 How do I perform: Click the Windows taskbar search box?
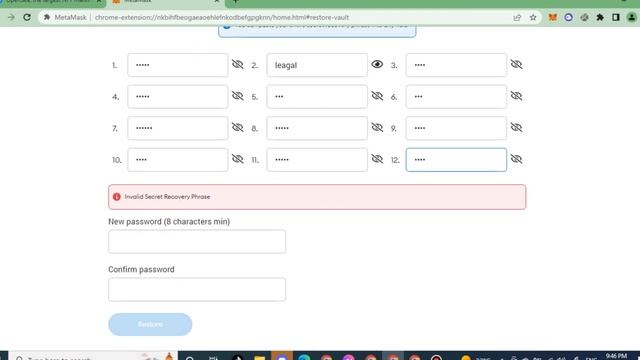pos(93,357)
